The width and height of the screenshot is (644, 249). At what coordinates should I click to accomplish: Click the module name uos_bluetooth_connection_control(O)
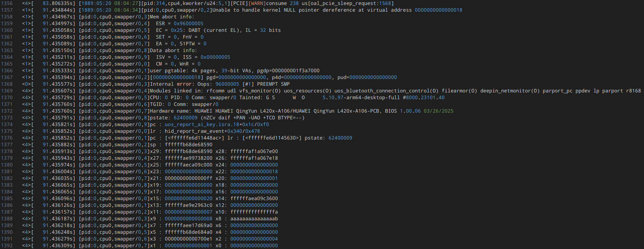[x=386, y=91]
